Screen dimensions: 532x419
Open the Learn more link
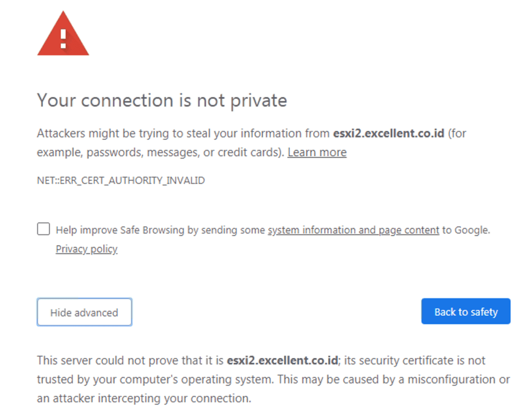pos(317,152)
